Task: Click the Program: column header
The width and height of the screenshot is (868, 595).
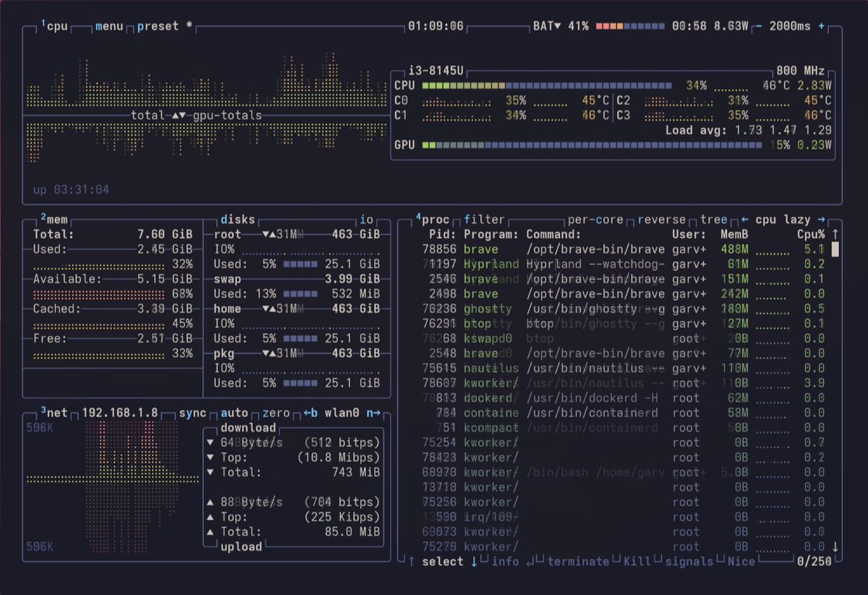Action: tap(492, 234)
